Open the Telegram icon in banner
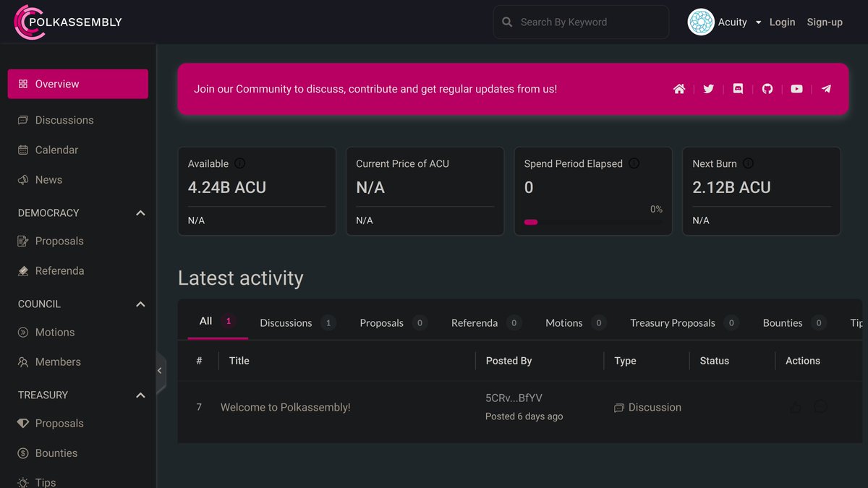 (x=826, y=89)
